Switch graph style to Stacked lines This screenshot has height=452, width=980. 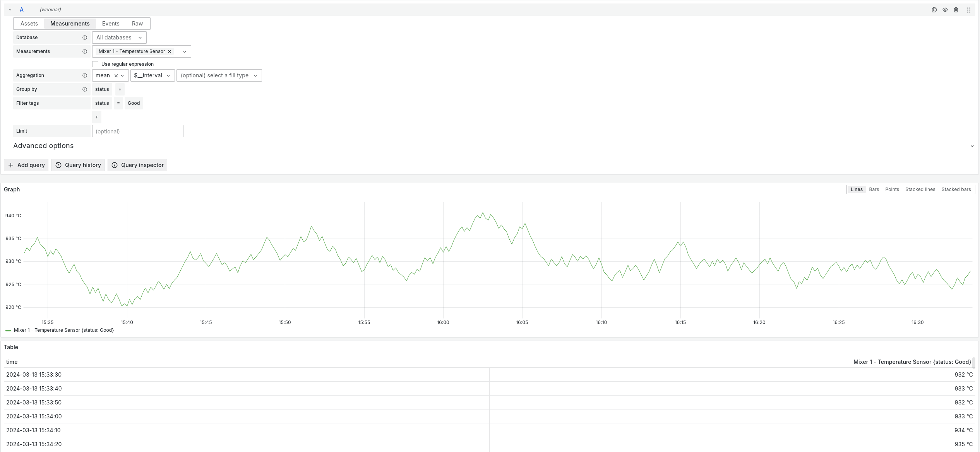[x=920, y=189]
